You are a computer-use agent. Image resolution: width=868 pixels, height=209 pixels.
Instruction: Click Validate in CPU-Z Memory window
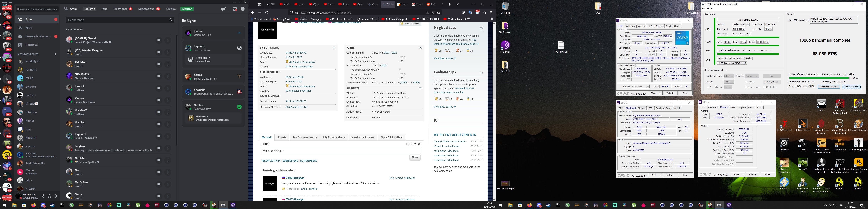(752, 174)
